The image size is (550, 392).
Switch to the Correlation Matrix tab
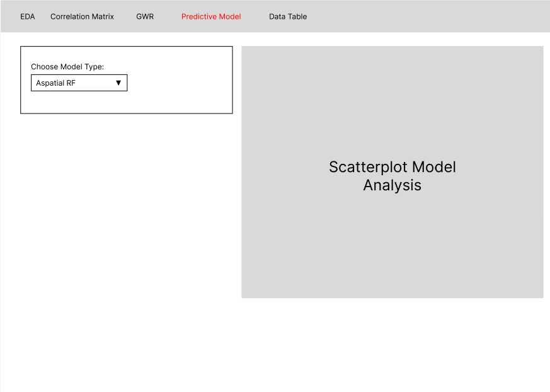point(82,16)
